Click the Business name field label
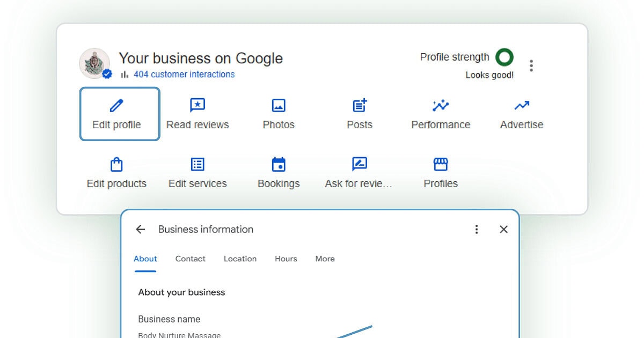The image size is (644, 338). [x=169, y=319]
